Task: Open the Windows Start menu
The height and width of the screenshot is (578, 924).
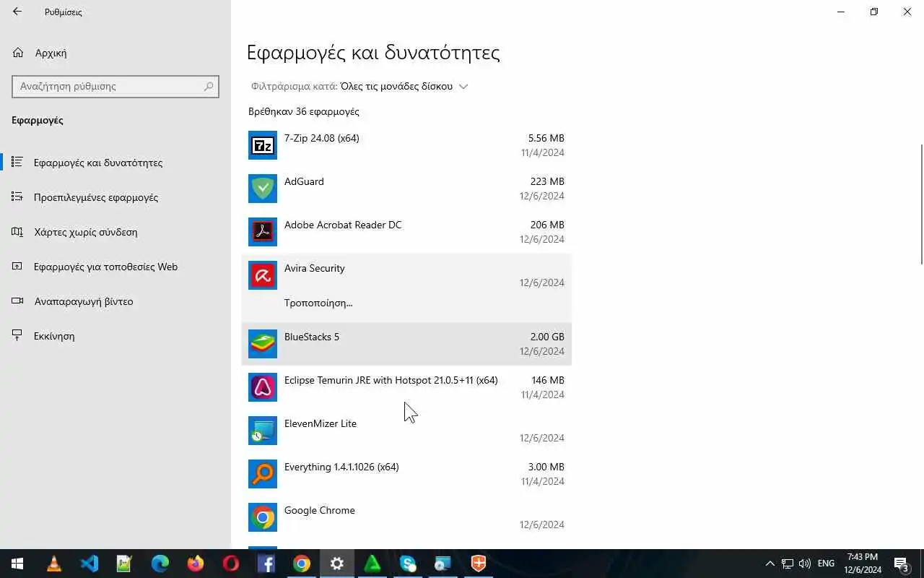Action: pyautogui.click(x=17, y=564)
